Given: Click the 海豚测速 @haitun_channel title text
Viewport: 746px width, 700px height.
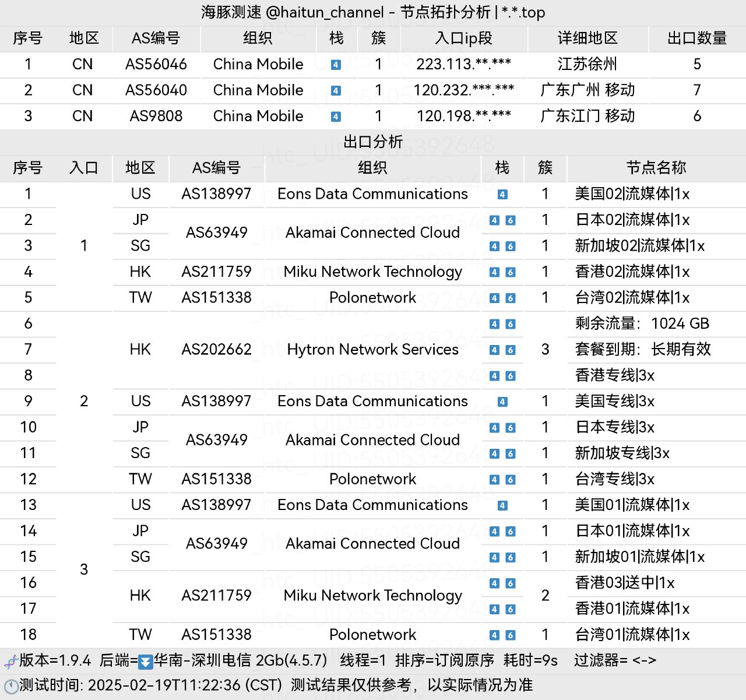Looking at the screenshot, I should [293, 12].
